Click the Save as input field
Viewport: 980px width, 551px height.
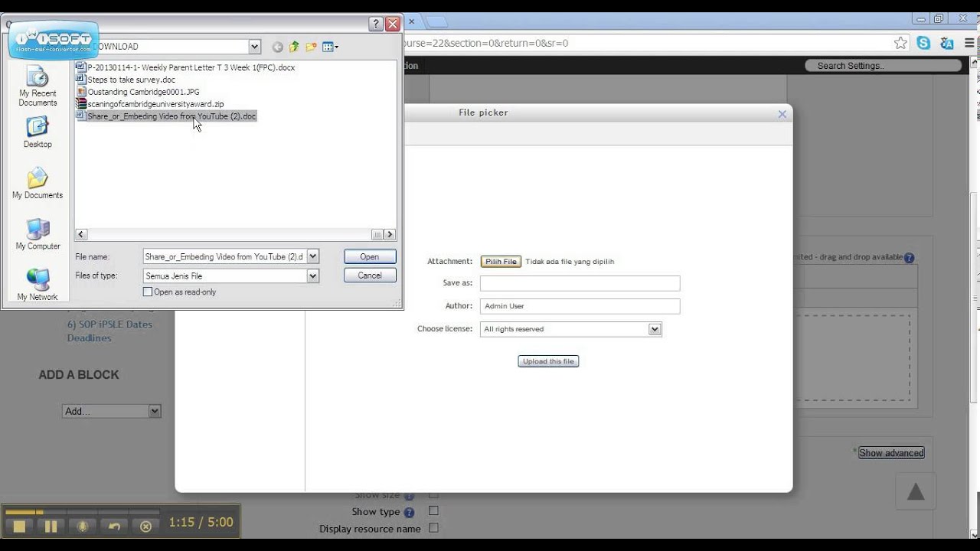[580, 283]
